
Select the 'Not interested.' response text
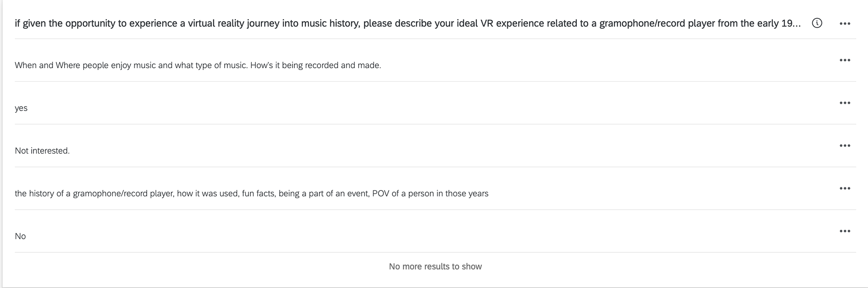[42, 151]
